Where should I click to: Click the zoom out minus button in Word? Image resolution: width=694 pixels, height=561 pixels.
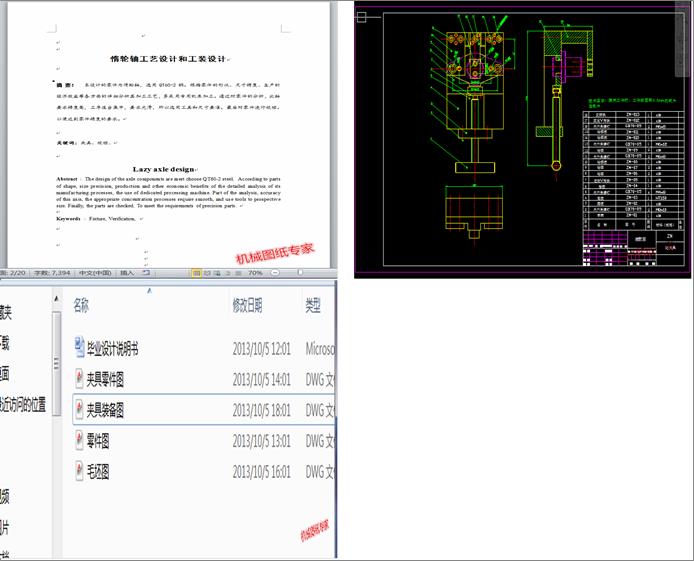[275, 273]
